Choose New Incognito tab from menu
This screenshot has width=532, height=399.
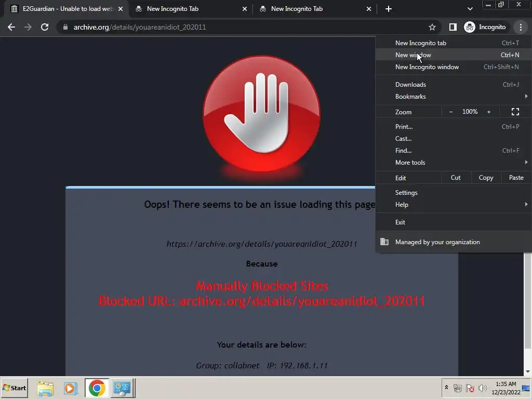(454, 43)
